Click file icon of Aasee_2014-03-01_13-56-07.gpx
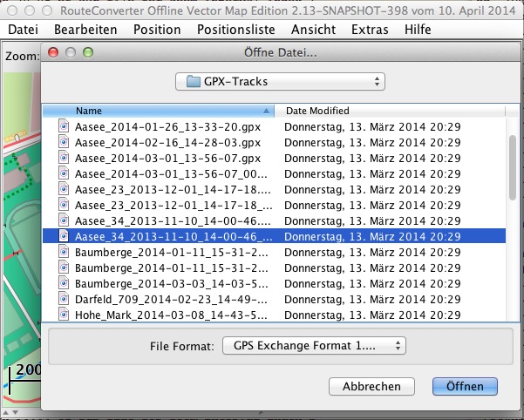The height and width of the screenshot is (420, 524). (x=63, y=158)
